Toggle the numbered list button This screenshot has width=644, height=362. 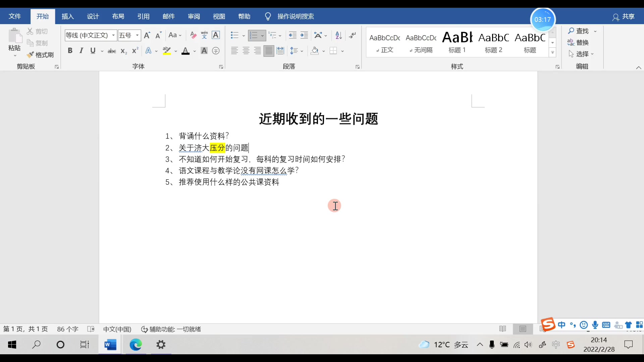[254, 35]
